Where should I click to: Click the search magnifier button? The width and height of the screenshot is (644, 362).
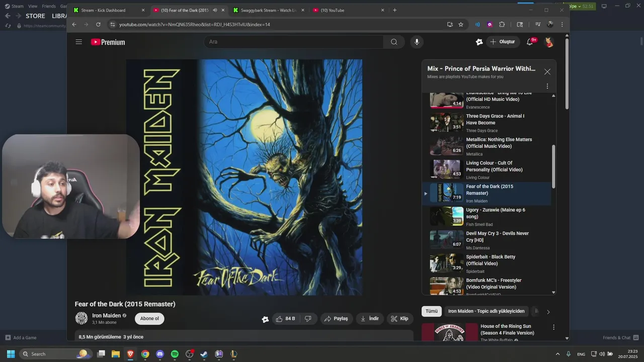pyautogui.click(x=394, y=42)
